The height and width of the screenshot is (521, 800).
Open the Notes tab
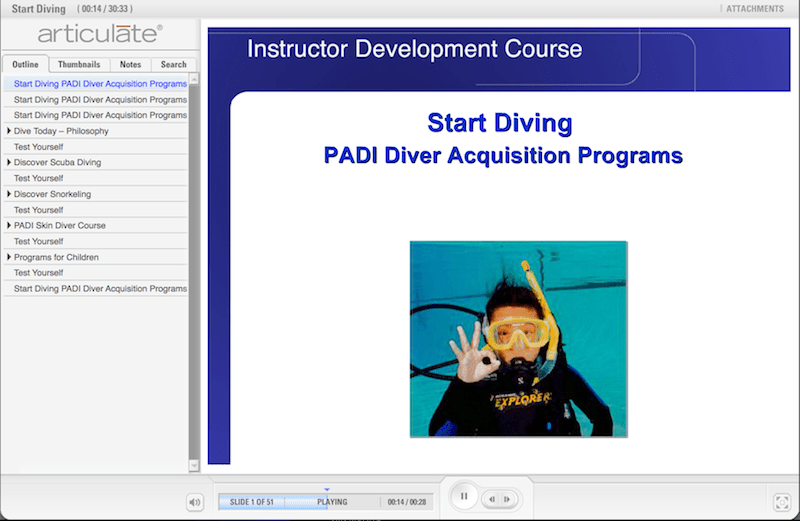(x=130, y=64)
